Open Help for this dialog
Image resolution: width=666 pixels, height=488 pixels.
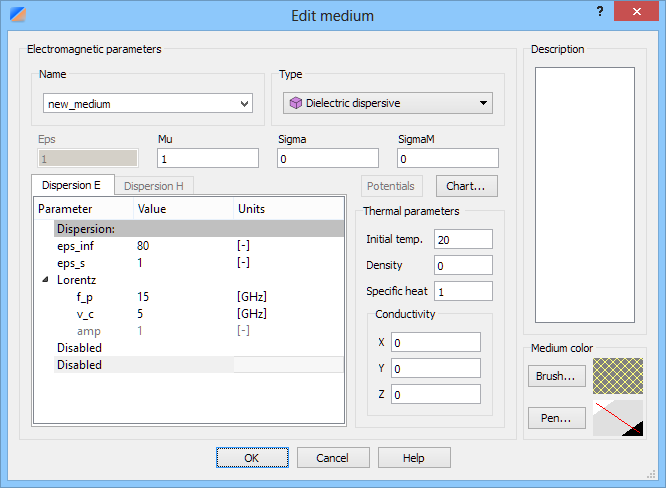[414, 458]
